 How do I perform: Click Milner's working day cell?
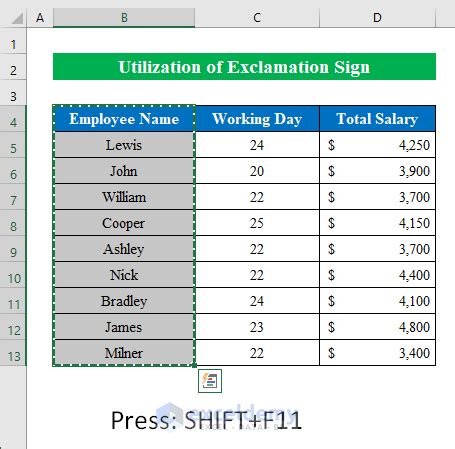tap(257, 353)
